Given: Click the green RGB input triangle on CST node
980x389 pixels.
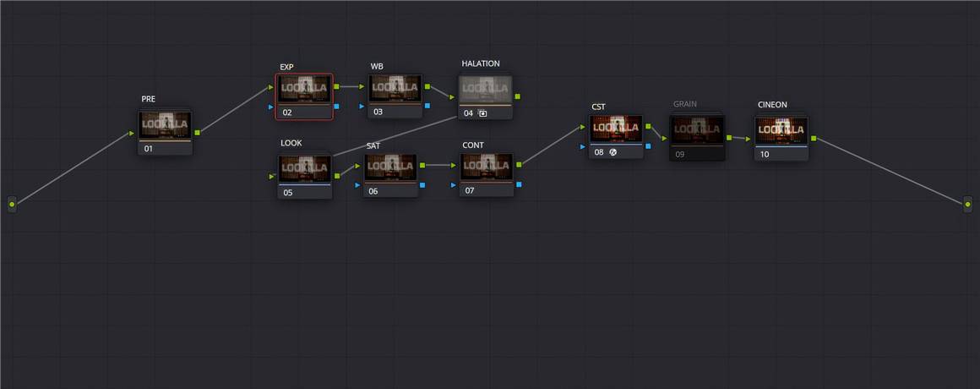Looking at the screenshot, I should tap(583, 127).
